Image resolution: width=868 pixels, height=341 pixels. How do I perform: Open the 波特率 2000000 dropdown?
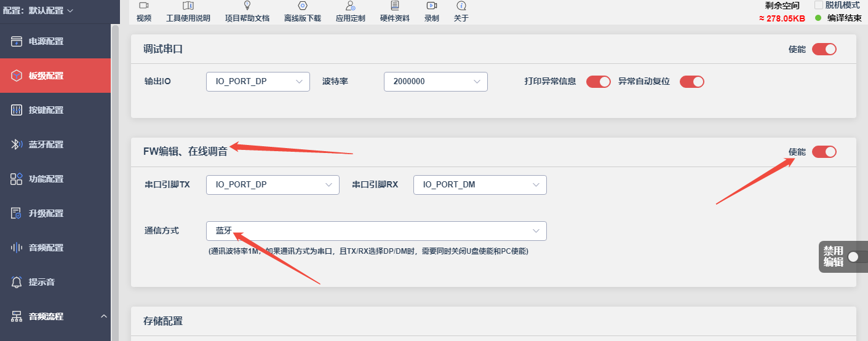click(x=436, y=81)
